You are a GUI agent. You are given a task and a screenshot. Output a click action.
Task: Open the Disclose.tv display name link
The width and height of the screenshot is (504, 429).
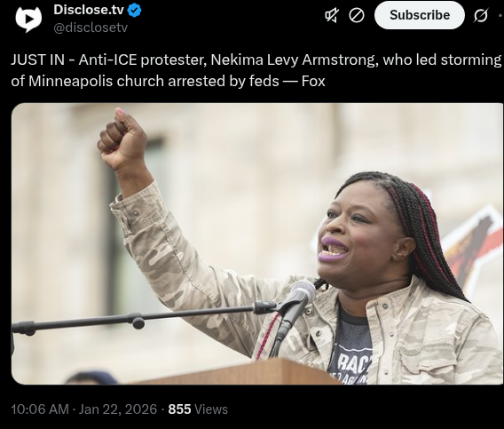[x=89, y=10]
